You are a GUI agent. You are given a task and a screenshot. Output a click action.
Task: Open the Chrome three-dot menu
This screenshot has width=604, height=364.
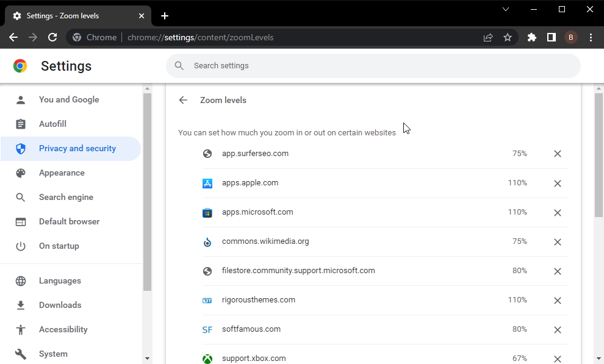pos(591,37)
